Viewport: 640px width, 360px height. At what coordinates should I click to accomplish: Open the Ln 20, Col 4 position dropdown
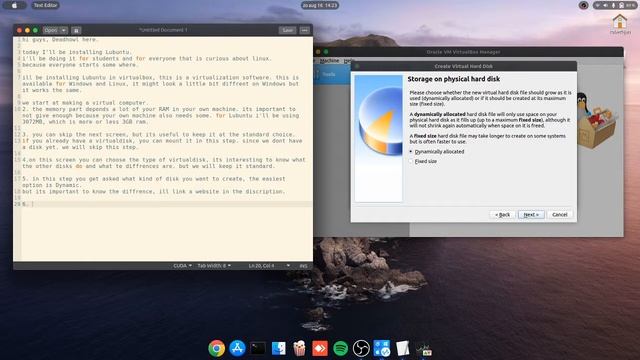(269, 266)
